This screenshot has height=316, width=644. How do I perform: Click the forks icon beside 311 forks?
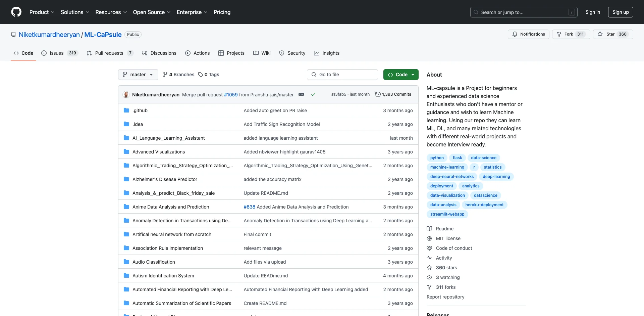pos(429,287)
